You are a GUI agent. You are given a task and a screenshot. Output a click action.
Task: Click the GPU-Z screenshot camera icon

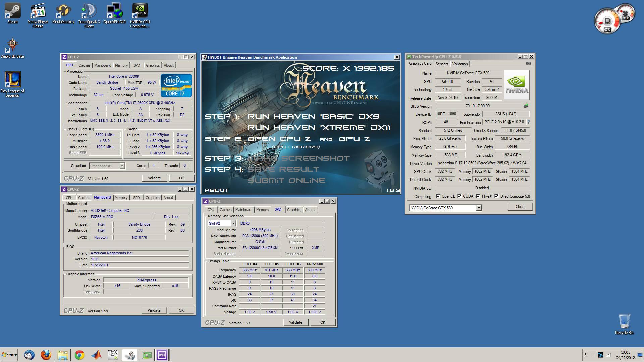(x=528, y=63)
